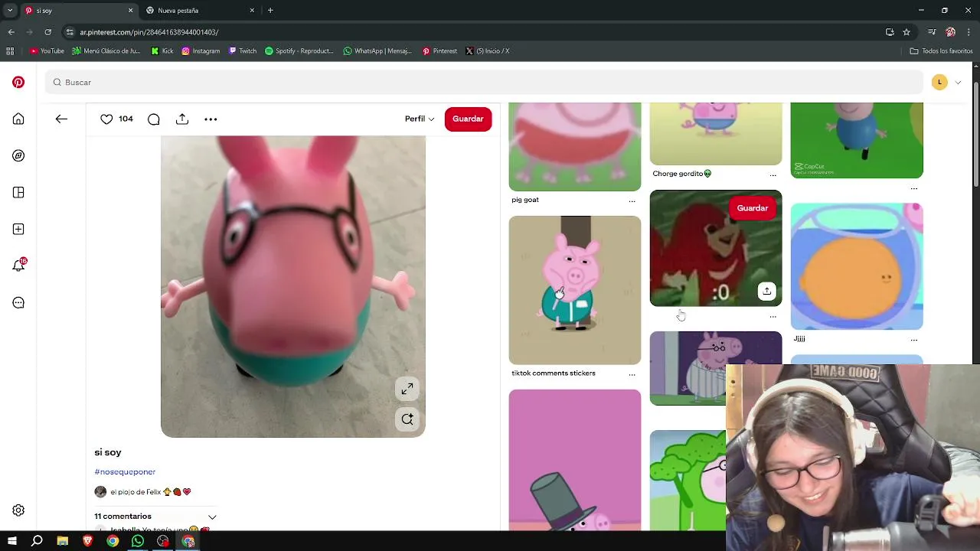The height and width of the screenshot is (551, 980).
Task: Open the notifications bell in the sidebar
Action: pos(18,265)
